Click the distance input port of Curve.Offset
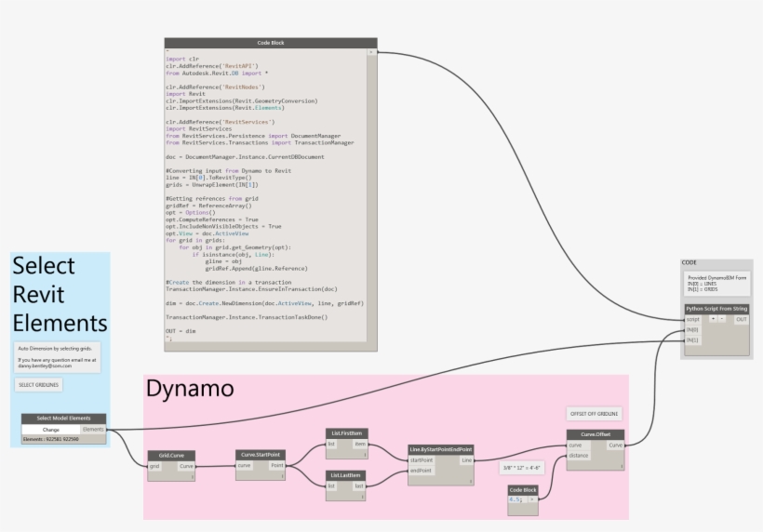The image size is (763, 532). (x=579, y=456)
